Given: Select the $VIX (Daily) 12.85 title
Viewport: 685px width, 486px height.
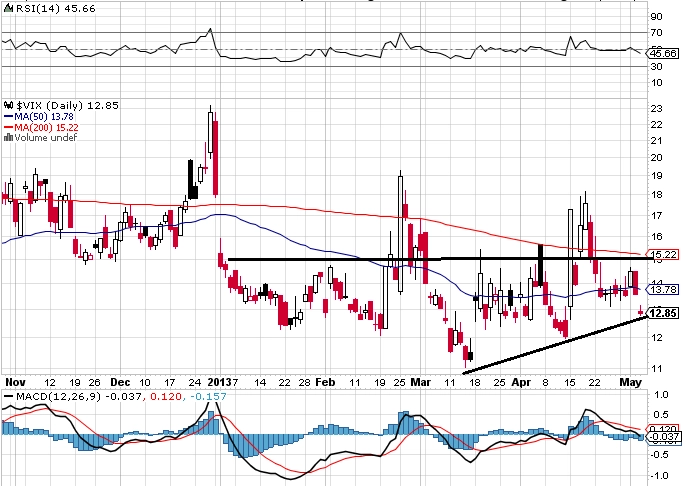Looking at the screenshot, I should pos(67,105).
